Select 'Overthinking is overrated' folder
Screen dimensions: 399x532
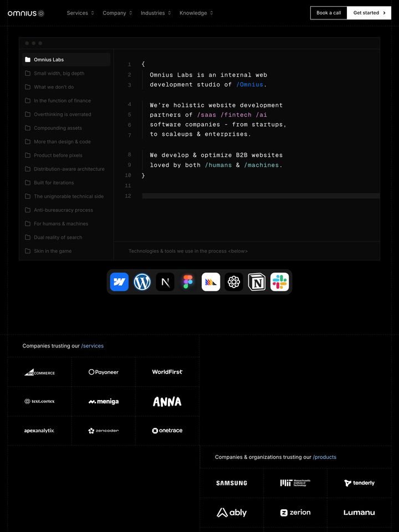[x=66, y=114]
